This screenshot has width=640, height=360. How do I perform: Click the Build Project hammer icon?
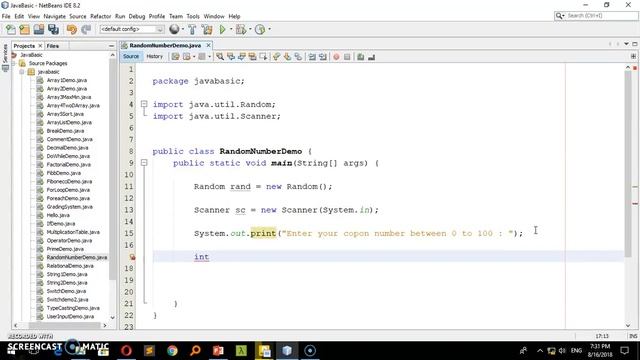point(192,29)
